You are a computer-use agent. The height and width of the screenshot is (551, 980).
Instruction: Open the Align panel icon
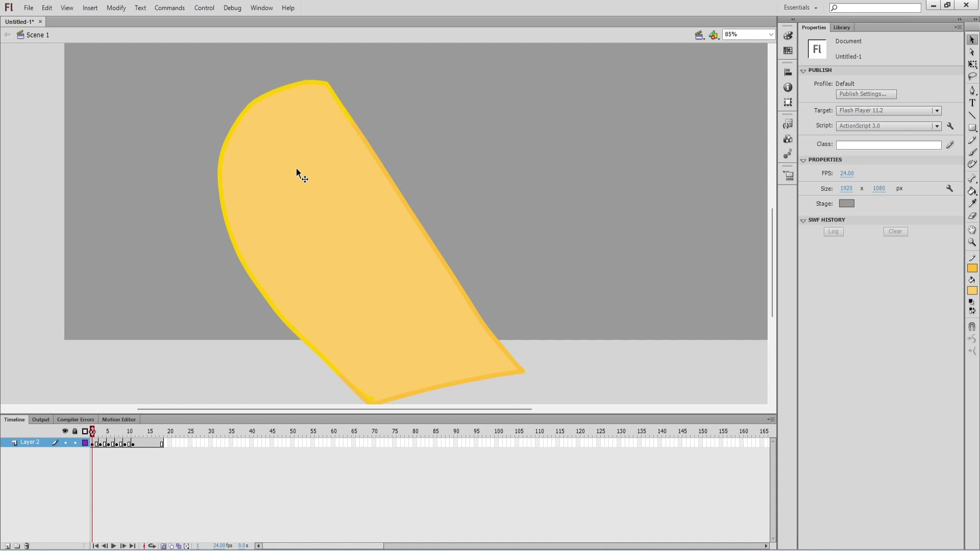788,72
